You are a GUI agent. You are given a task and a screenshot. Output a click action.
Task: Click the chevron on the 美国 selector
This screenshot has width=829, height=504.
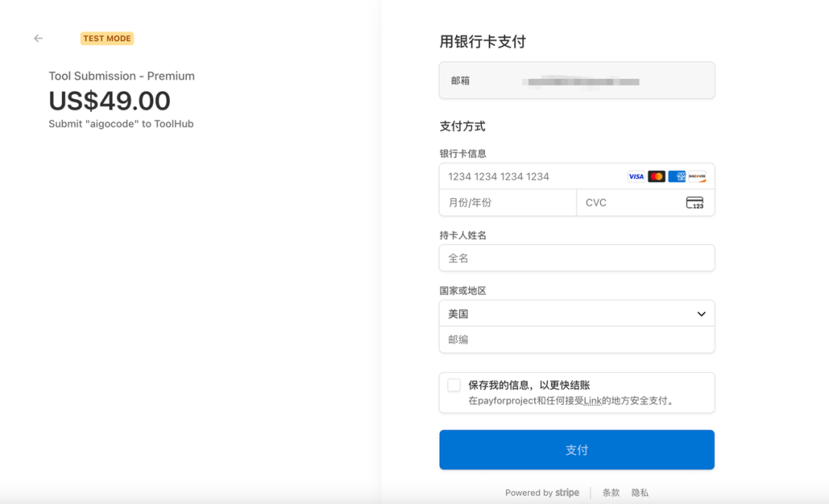[700, 314]
